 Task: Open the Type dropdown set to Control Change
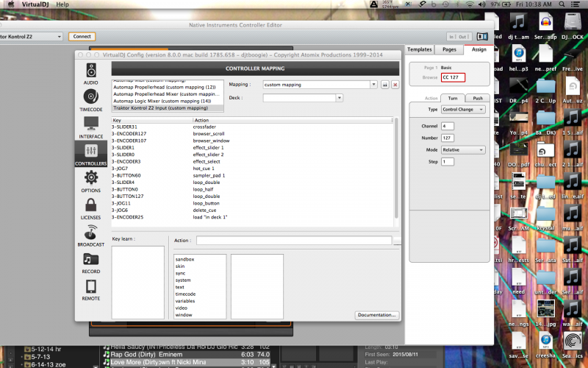pyautogui.click(x=463, y=110)
